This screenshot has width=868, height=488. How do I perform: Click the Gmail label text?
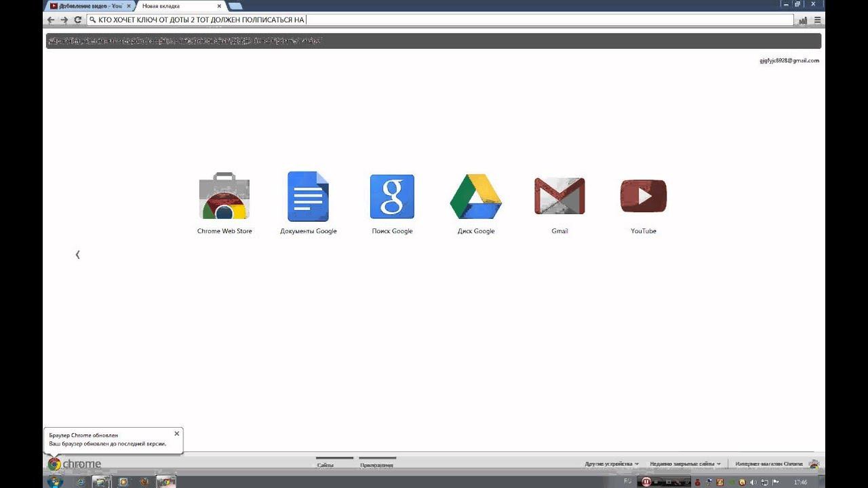(x=559, y=231)
